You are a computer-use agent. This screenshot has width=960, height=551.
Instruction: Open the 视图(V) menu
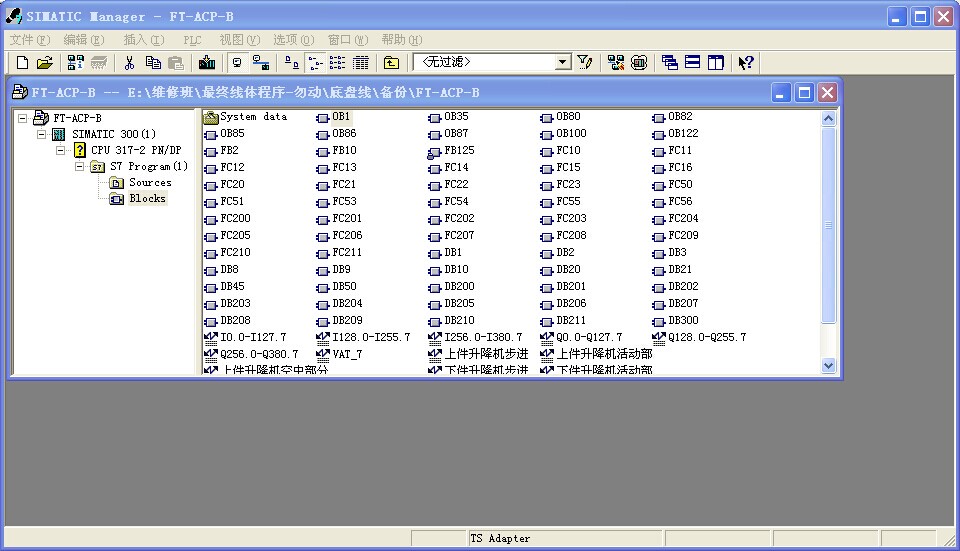pos(239,40)
